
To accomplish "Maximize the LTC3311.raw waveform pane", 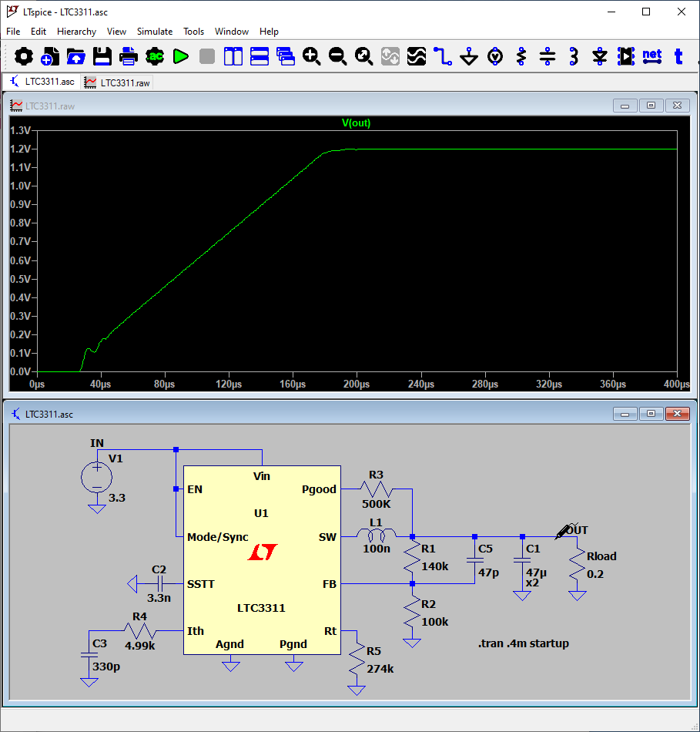I will (651, 106).
